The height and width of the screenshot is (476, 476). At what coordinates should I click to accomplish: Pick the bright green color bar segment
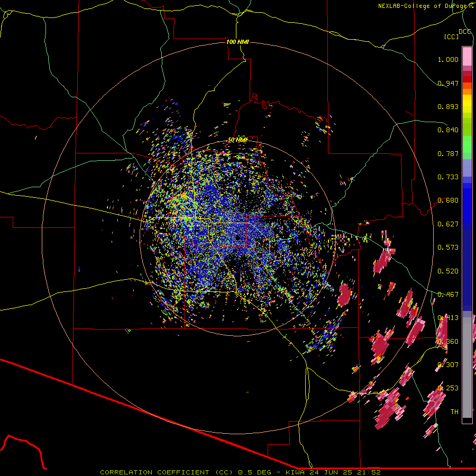(467, 144)
